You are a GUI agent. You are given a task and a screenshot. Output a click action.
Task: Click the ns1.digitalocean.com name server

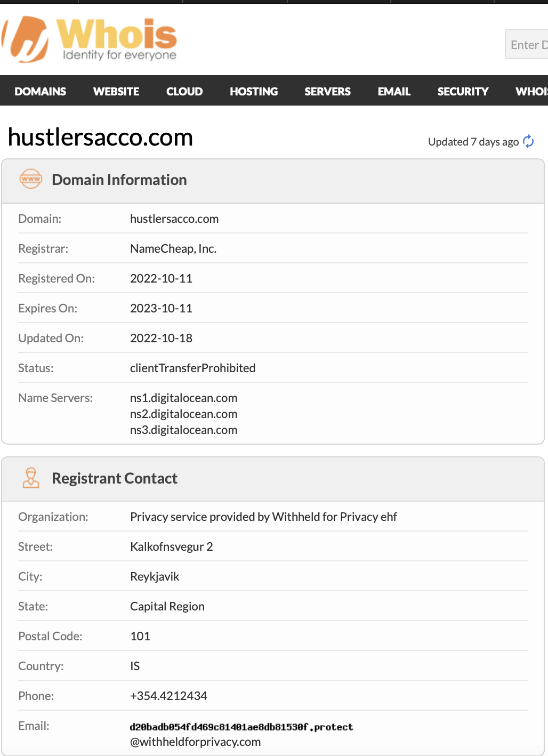(x=183, y=398)
